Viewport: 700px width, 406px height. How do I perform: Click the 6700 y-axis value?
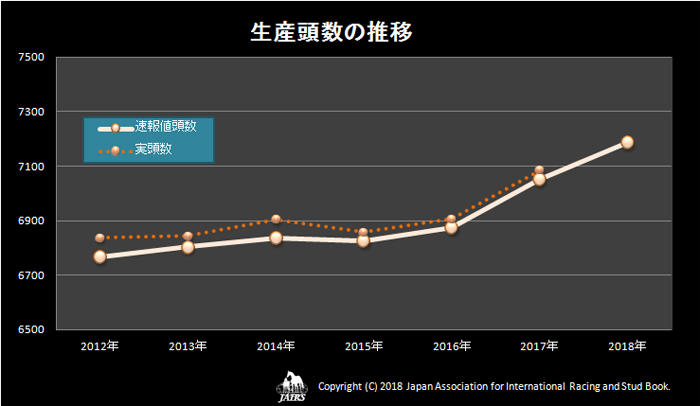[31, 275]
